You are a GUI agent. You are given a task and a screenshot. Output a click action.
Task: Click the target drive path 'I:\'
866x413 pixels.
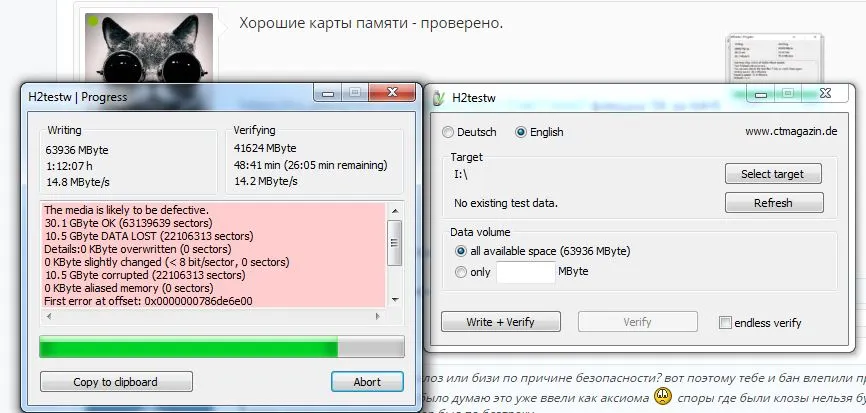click(x=461, y=174)
